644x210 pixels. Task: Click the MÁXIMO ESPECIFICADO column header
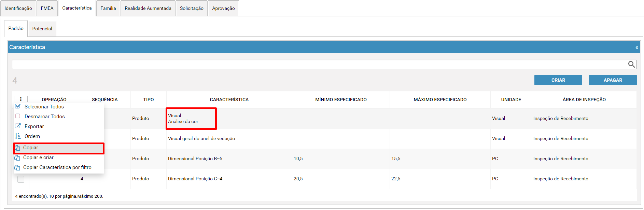440,100
